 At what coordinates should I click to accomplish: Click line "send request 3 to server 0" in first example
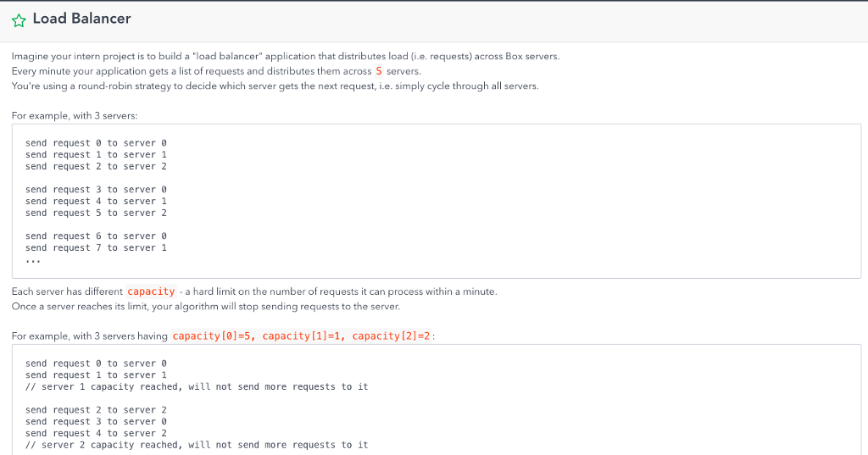click(96, 189)
